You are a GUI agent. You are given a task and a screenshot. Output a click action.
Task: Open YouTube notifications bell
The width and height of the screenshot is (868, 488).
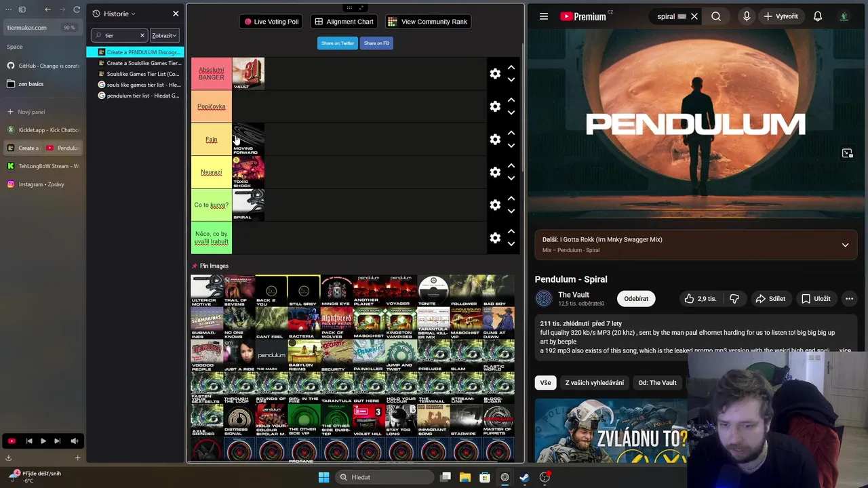pos(818,16)
